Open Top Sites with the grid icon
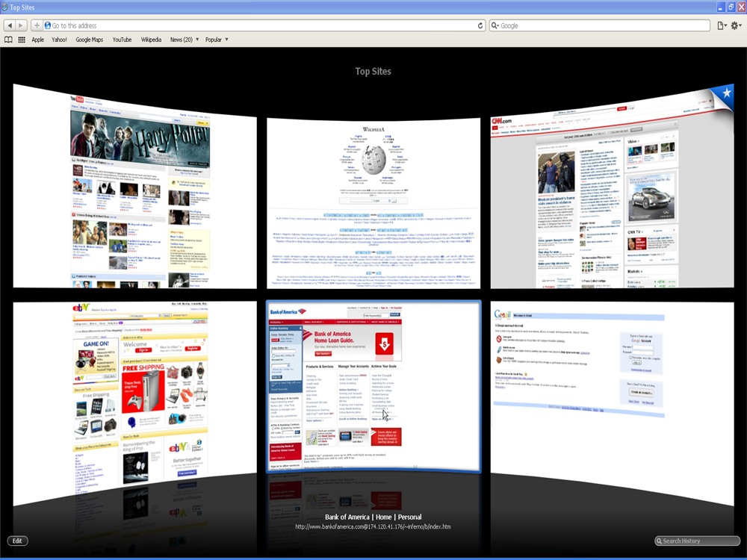This screenshot has width=747, height=560. tap(22, 40)
